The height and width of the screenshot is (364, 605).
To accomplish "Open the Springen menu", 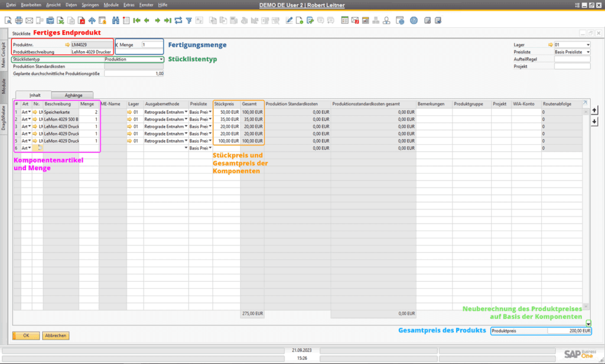I will 90,5.
